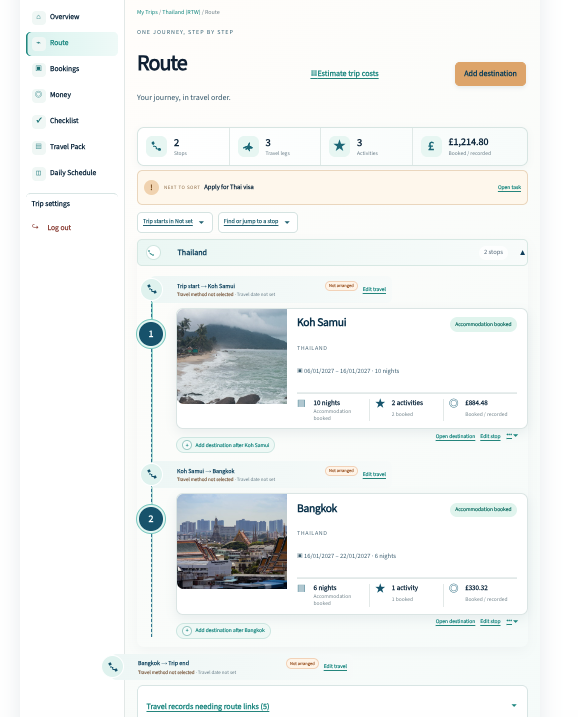Select Route in the sidebar
Viewport: 578px width, 717px height.
tap(72, 43)
